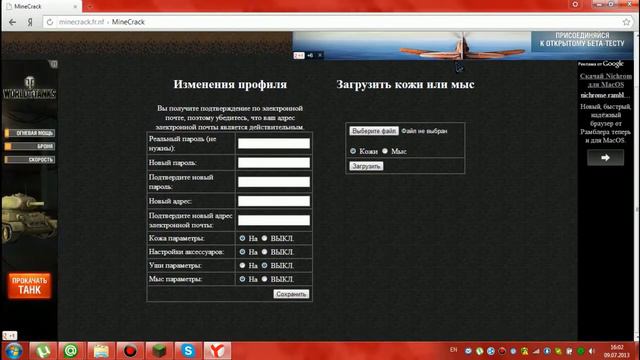Open the Minecraft grass block taskbar icon
The width and height of the screenshot is (640, 360).
coord(159,351)
